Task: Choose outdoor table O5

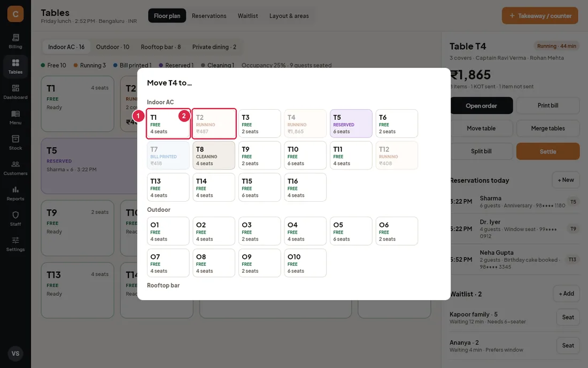Action: point(351,232)
